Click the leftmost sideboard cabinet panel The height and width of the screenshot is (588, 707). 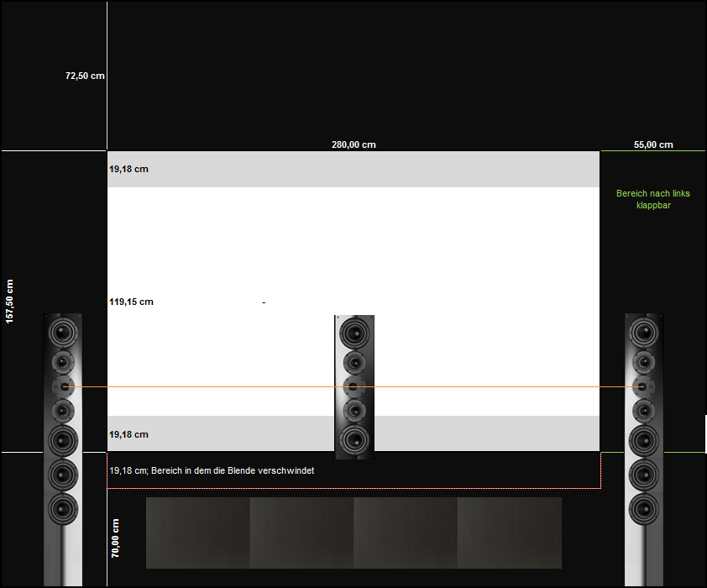[197, 533]
